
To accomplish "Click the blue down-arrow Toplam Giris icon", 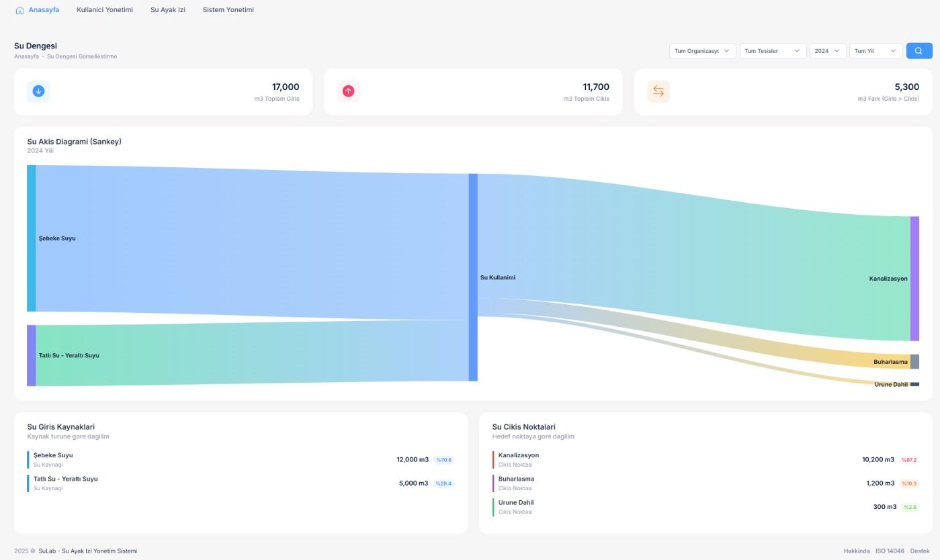I will (38, 91).
